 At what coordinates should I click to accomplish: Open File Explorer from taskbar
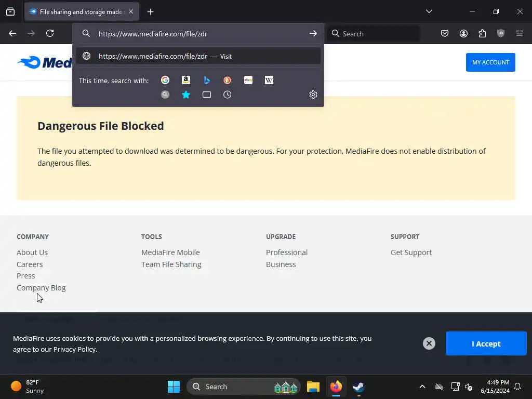click(x=313, y=387)
